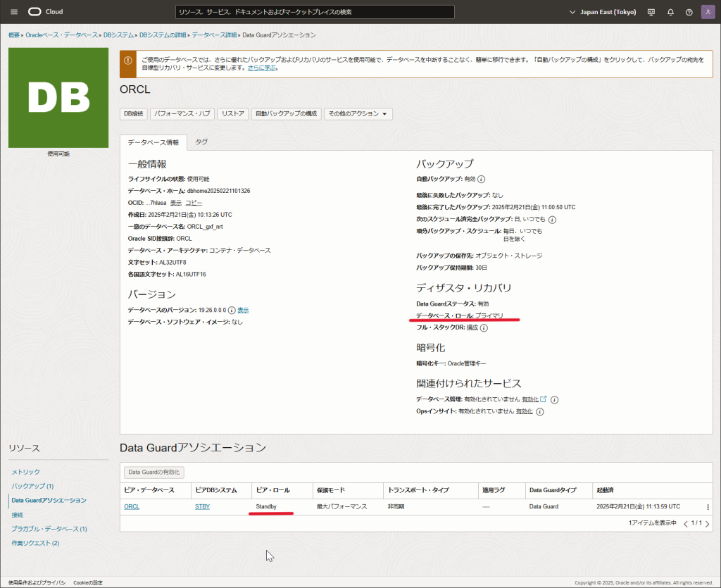This screenshot has height=588, width=721.
Task: Expand the その他のアクション dropdown
Action: pos(358,113)
